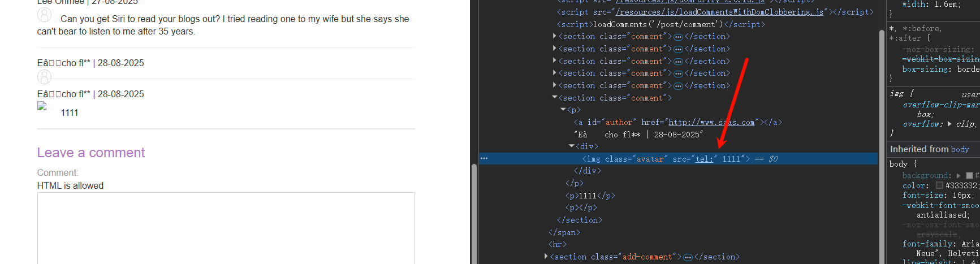
Task: Click the "body {" selector in Styles
Action: tap(903, 164)
